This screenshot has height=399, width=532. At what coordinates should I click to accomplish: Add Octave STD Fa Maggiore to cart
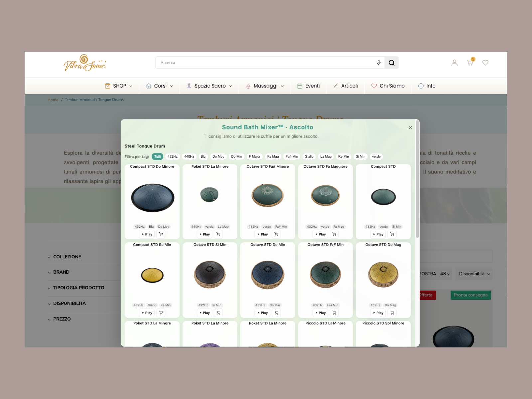334,234
